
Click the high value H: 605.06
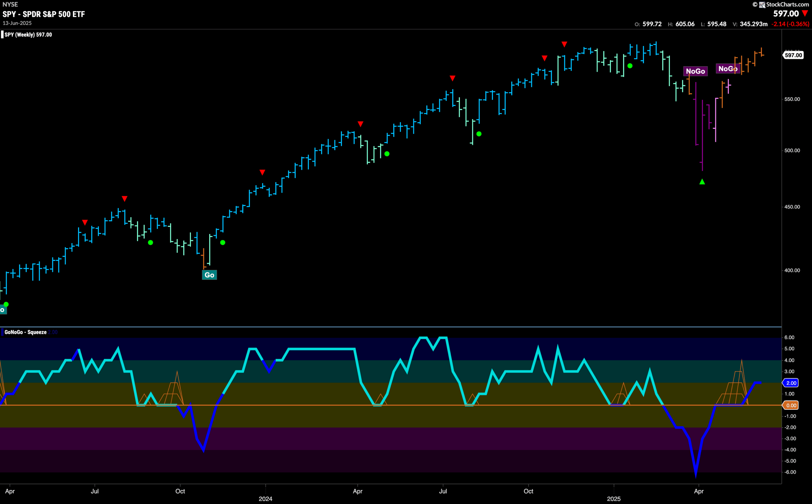click(x=681, y=24)
